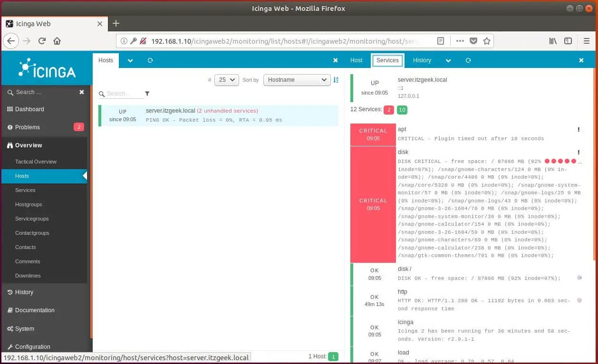Click the green 10 OK services badge
The height and width of the screenshot is (364, 598).
point(402,110)
